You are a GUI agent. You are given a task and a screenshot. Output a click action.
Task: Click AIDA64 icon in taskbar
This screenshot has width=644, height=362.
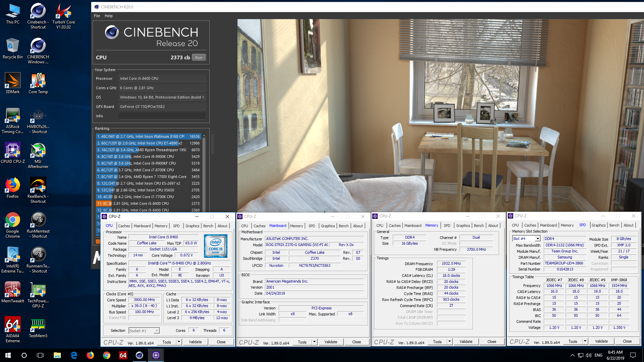click(x=123, y=355)
